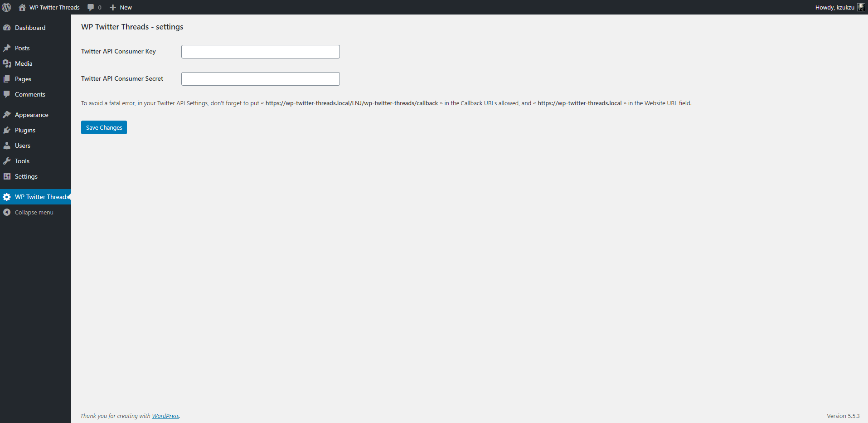Viewport: 868px width, 423px height.
Task: Click the WP Twitter Threads - settings heading
Action: click(132, 27)
